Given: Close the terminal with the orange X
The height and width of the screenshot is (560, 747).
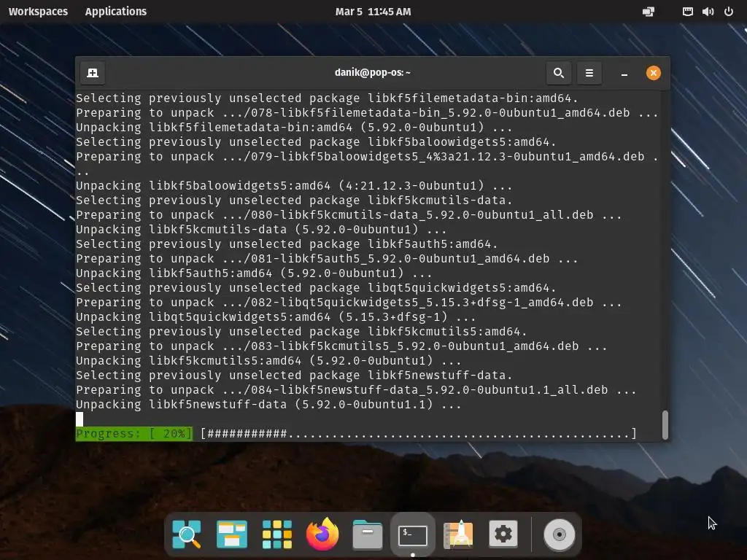Looking at the screenshot, I should click(653, 73).
